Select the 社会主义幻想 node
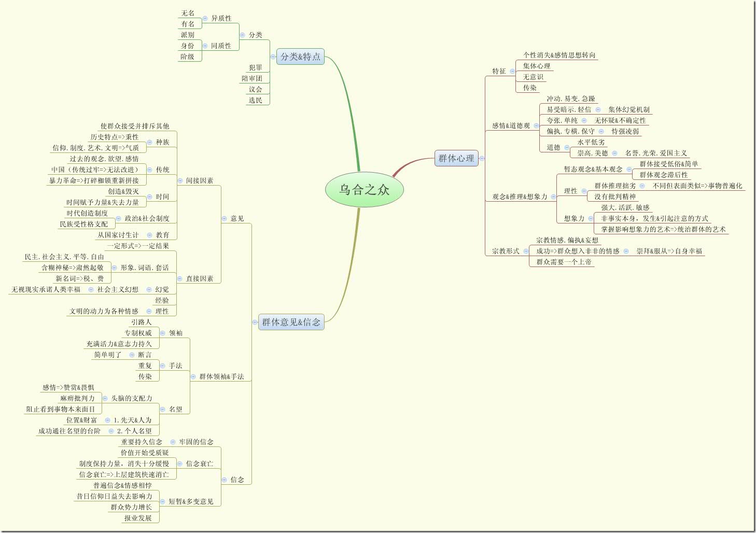 point(118,289)
